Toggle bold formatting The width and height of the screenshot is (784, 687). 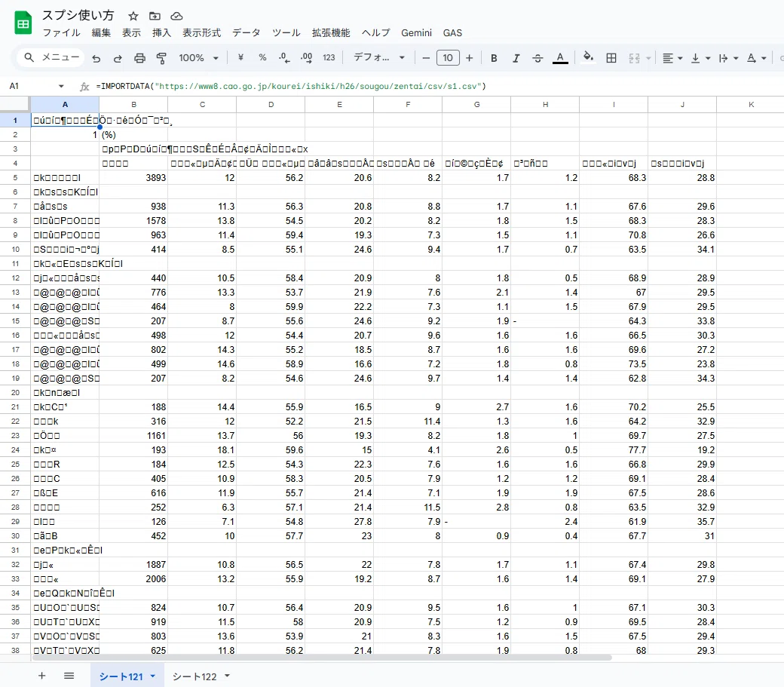tap(494, 58)
